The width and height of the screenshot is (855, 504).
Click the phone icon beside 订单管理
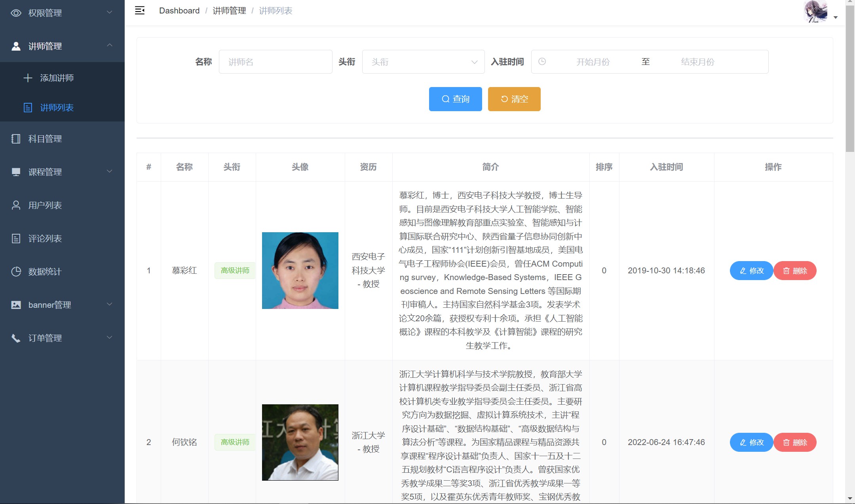[x=16, y=338]
